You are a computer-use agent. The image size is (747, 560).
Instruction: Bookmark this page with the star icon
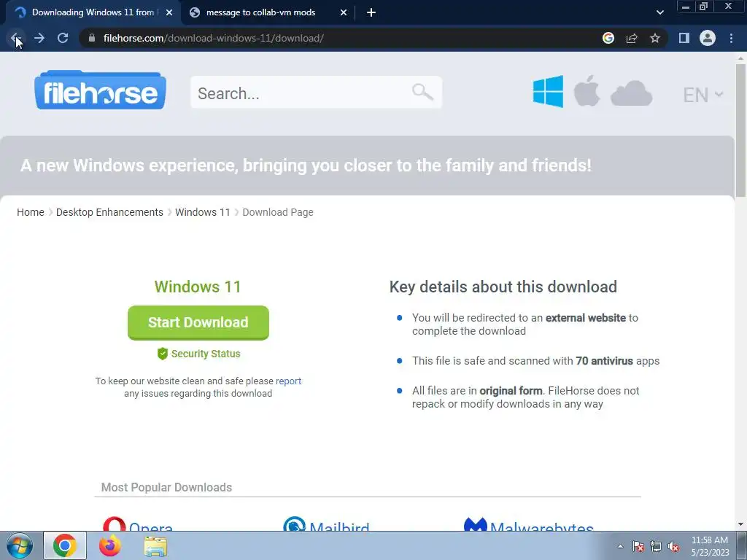tap(655, 38)
